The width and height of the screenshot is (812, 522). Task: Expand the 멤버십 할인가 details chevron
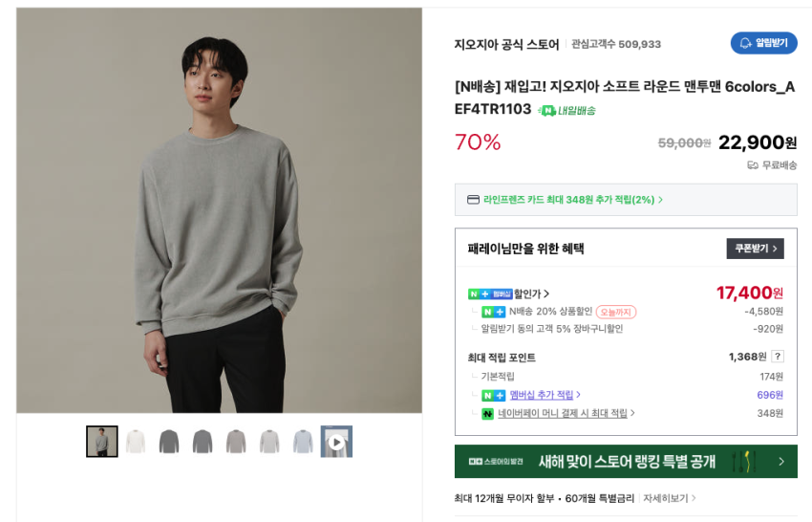(546, 294)
